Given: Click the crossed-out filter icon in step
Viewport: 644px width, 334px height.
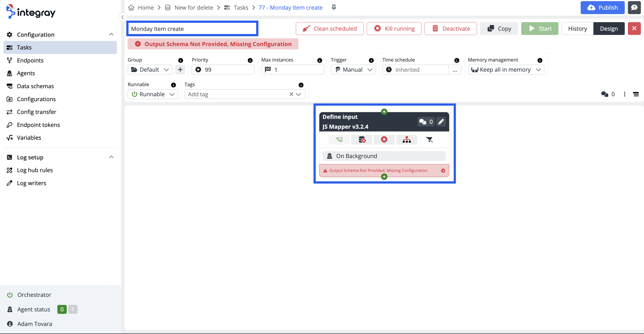Looking at the screenshot, I should point(429,139).
